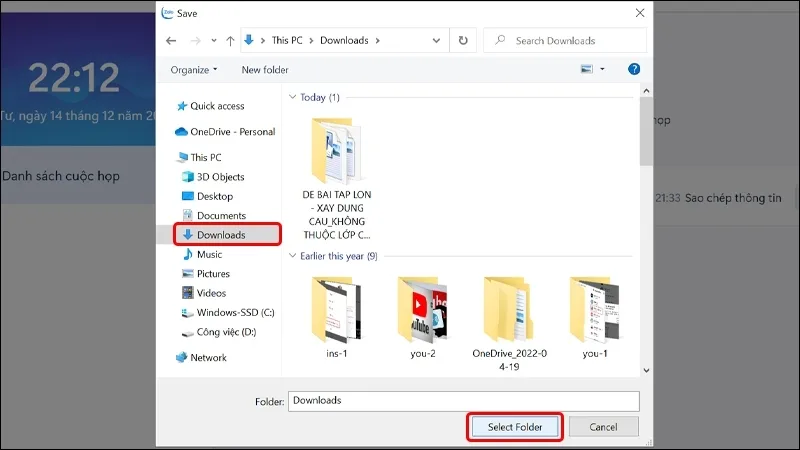This screenshot has width=800, height=450.
Task: Open the Organize menu
Action: click(193, 70)
